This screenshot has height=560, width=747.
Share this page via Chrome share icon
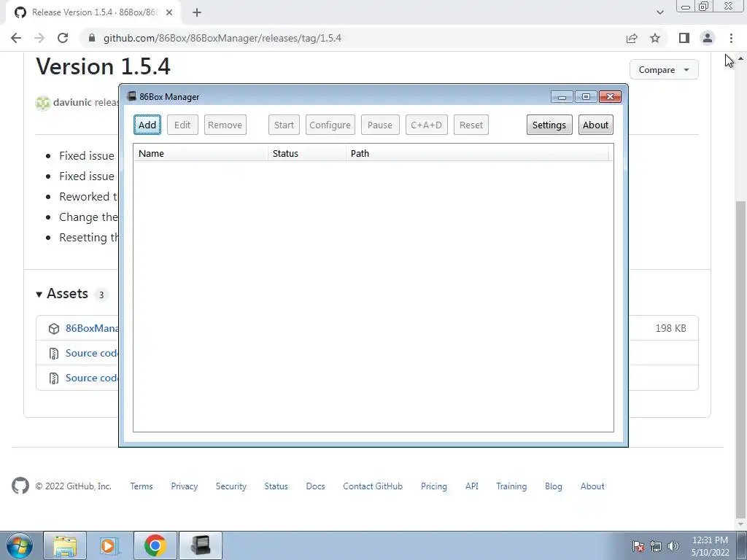coord(632,38)
